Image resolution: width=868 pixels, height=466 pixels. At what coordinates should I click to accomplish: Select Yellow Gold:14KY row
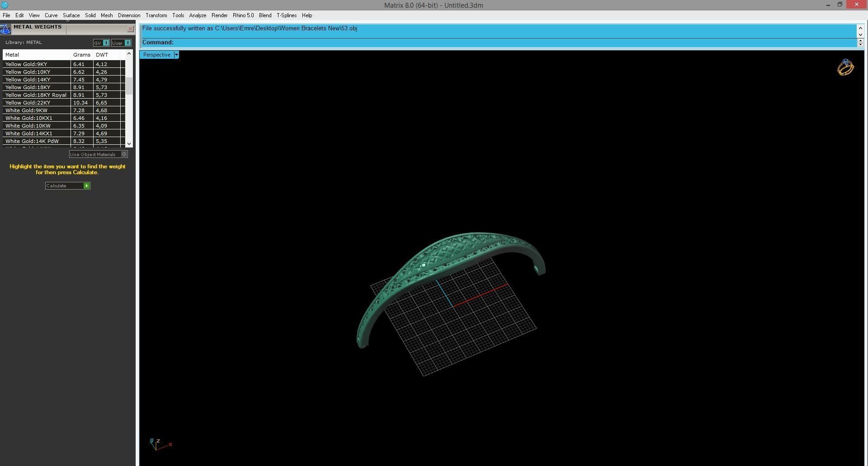[64, 80]
